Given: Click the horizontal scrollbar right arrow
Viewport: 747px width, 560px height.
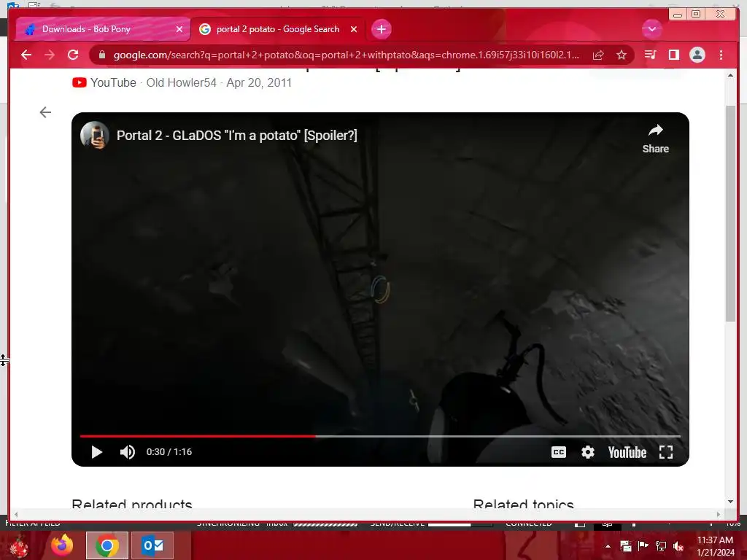Looking at the screenshot, I should 719,514.
